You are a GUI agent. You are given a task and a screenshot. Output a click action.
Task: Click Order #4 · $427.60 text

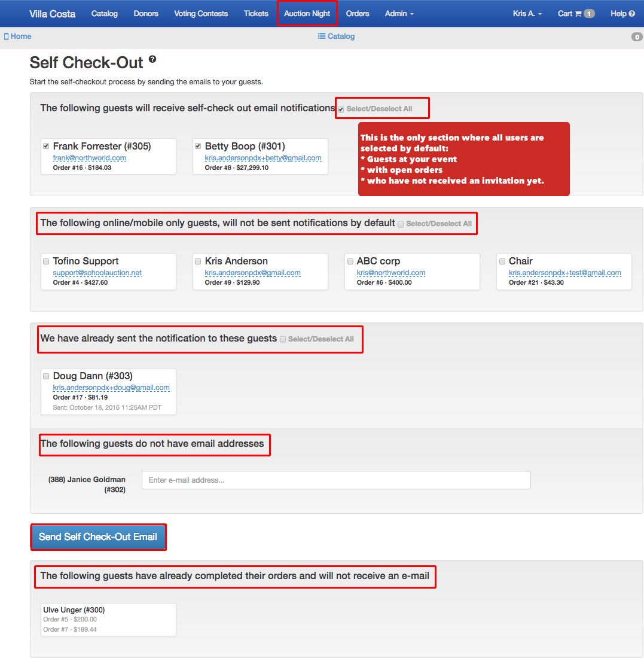80,283
